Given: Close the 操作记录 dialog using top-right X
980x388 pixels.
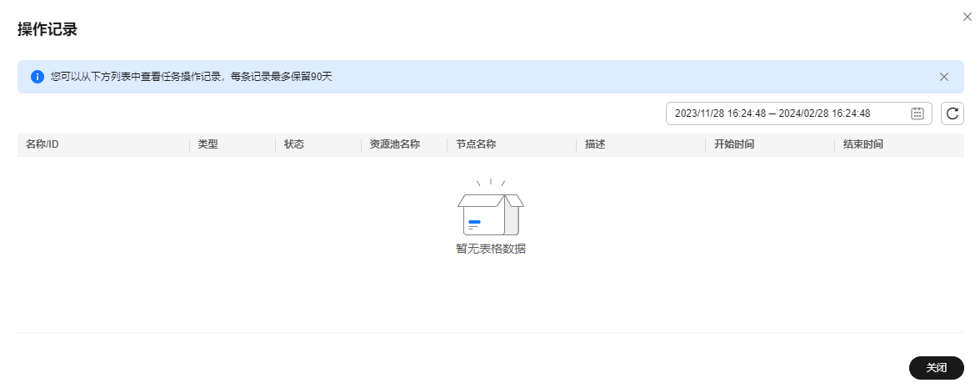Looking at the screenshot, I should pyautogui.click(x=967, y=17).
